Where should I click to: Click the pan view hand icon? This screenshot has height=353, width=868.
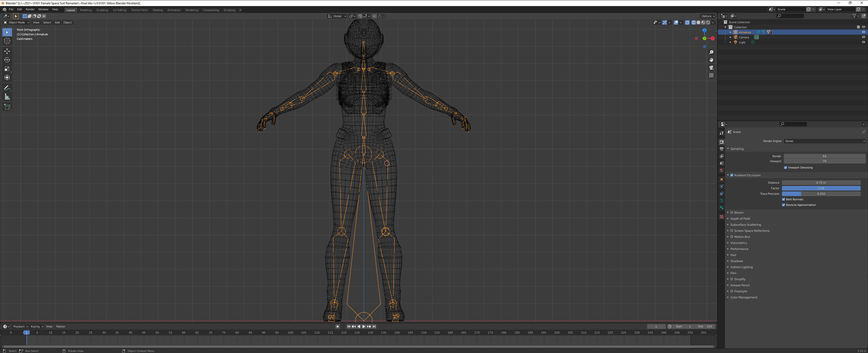pos(711,60)
